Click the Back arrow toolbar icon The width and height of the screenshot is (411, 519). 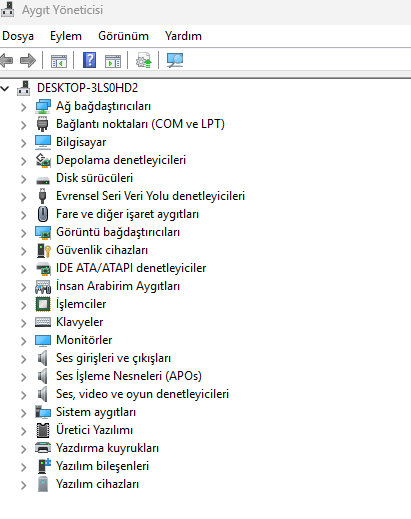pyautogui.click(x=7, y=61)
